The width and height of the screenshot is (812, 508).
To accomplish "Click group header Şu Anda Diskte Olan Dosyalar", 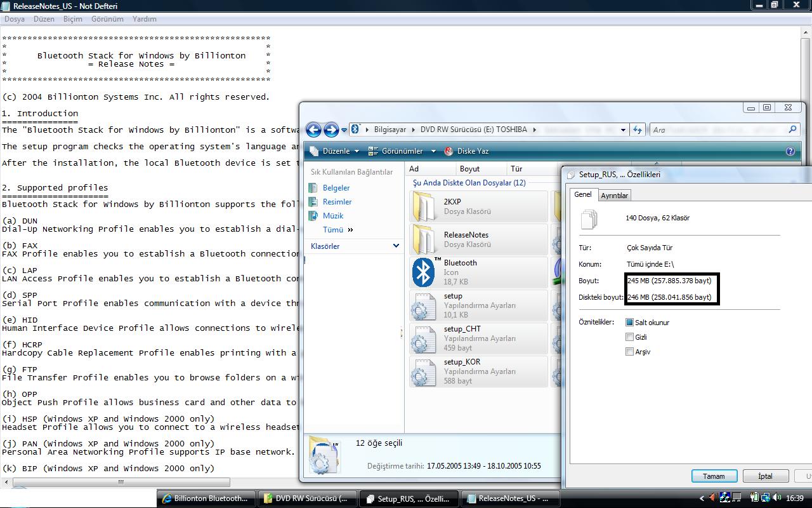I will [x=469, y=183].
